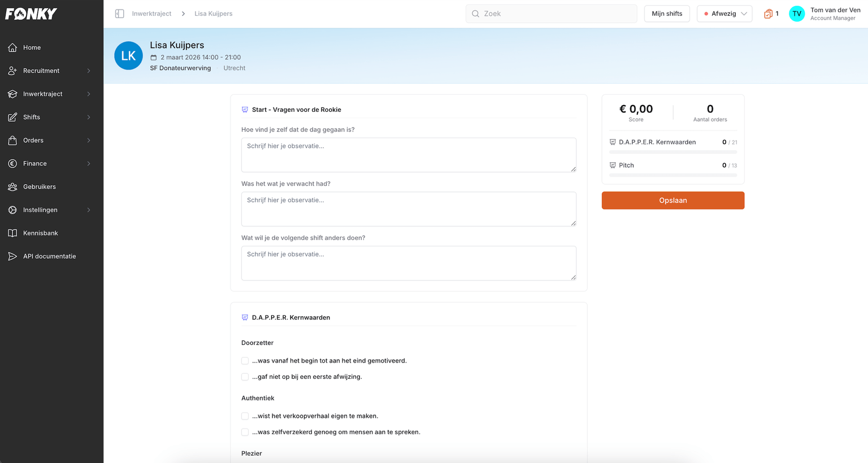Click the Home house icon in sidebar
Image resolution: width=868 pixels, height=463 pixels.
[x=12, y=47]
